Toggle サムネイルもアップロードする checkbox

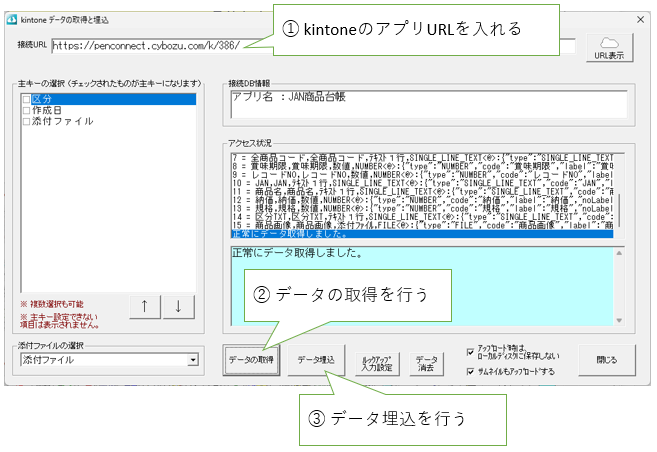(x=471, y=372)
